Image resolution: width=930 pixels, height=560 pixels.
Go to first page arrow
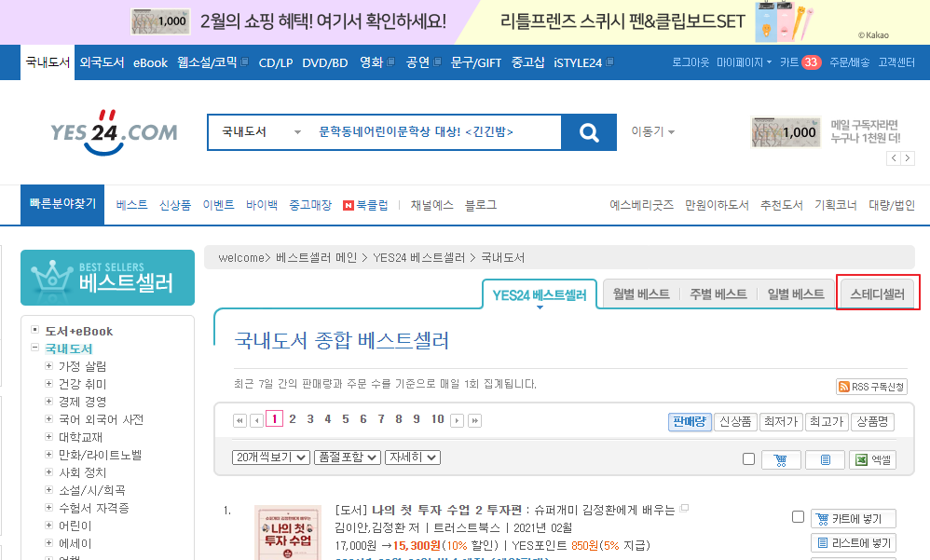tap(239, 420)
